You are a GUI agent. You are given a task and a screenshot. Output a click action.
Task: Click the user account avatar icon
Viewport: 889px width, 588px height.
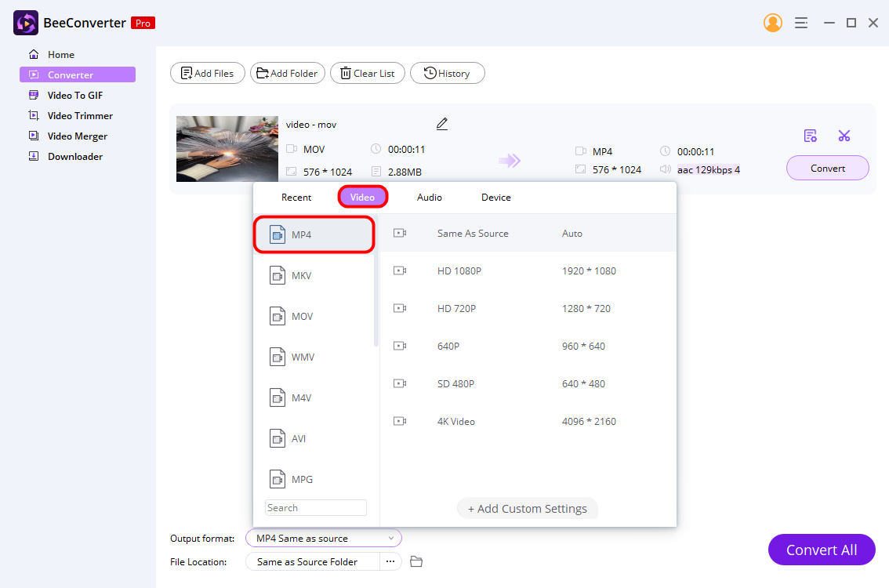coord(772,23)
